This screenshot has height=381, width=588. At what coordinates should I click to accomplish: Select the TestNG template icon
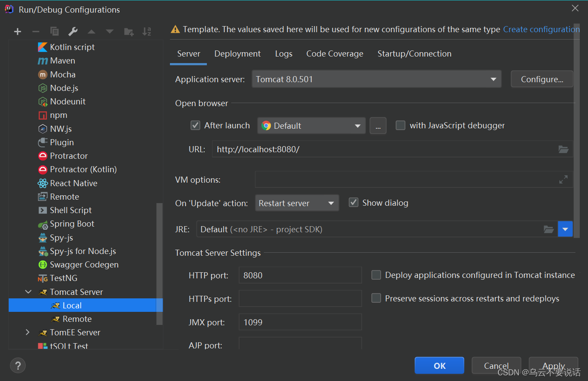tap(43, 278)
